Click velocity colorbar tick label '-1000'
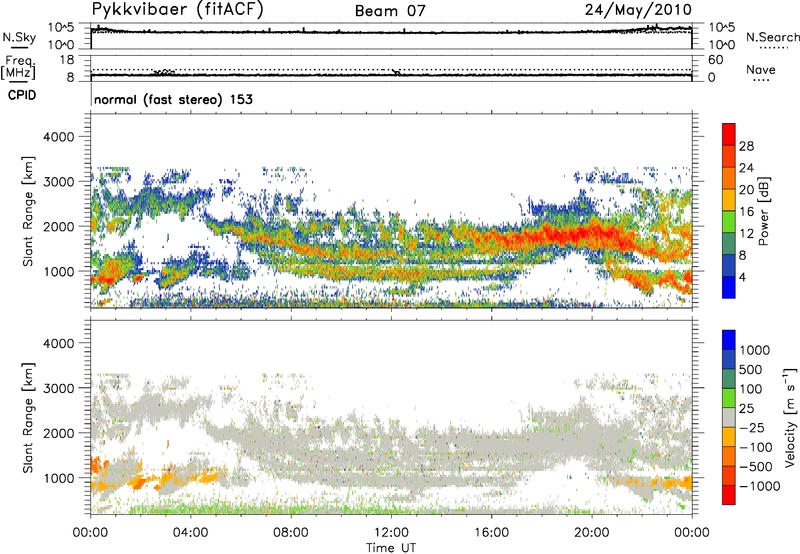 (759, 486)
